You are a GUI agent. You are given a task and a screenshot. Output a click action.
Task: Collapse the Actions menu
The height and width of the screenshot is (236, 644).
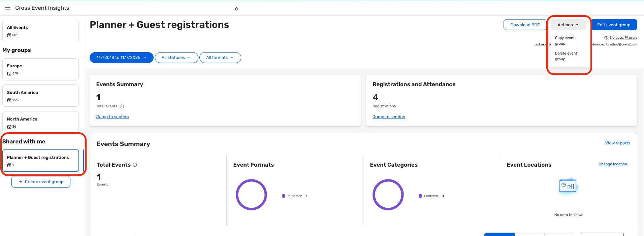(568, 25)
